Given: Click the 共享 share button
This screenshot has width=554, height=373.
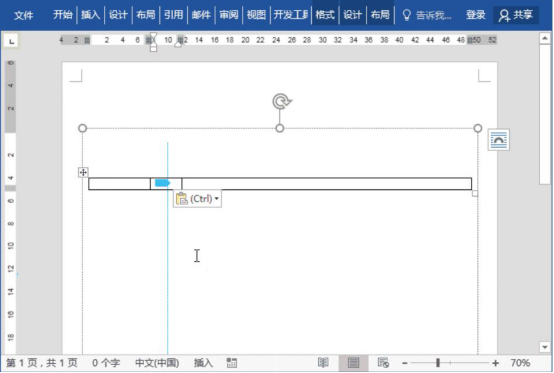Looking at the screenshot, I should tap(515, 15).
